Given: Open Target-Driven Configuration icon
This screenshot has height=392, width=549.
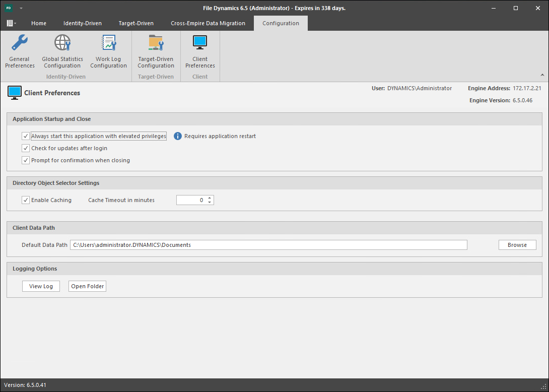Looking at the screenshot, I should [156, 43].
